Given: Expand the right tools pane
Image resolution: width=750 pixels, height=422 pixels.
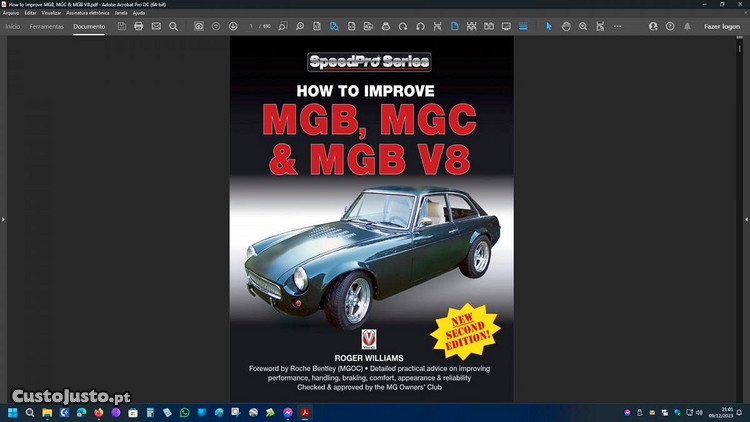Looking at the screenshot, I should click(745, 219).
